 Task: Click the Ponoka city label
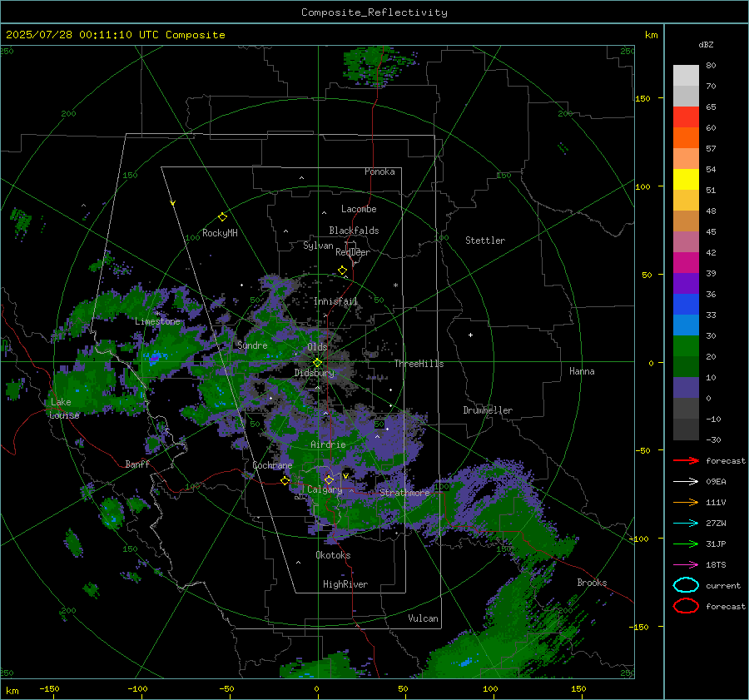[379, 171]
